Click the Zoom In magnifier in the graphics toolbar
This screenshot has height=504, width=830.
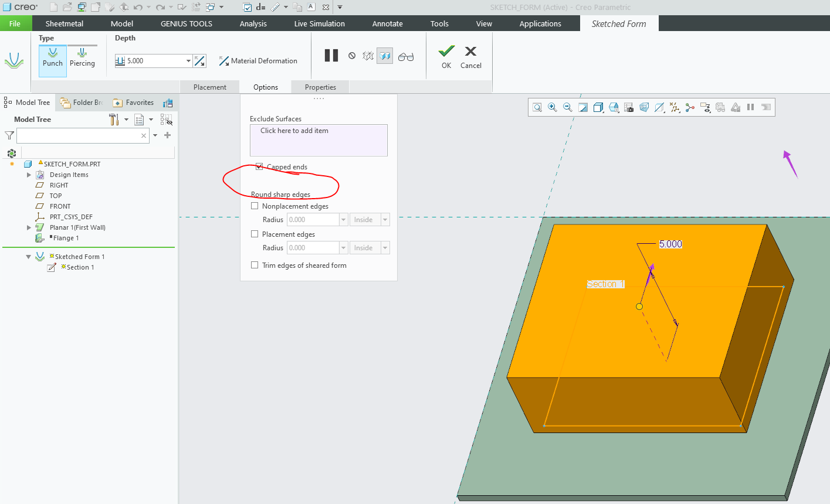point(553,107)
